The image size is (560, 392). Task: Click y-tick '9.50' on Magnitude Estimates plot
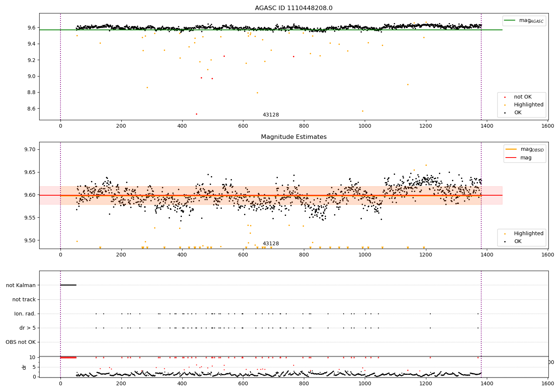[29, 240]
